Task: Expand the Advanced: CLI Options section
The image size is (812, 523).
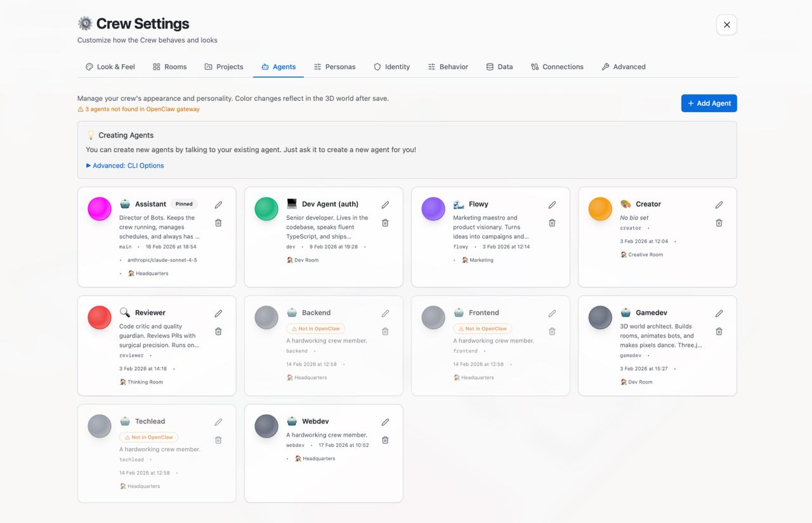Action: [x=124, y=165]
